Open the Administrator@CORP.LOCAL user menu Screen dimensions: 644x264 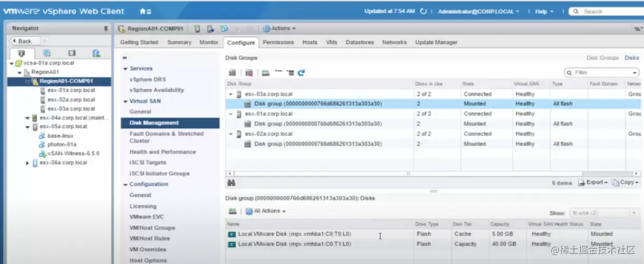pyautogui.click(x=478, y=12)
